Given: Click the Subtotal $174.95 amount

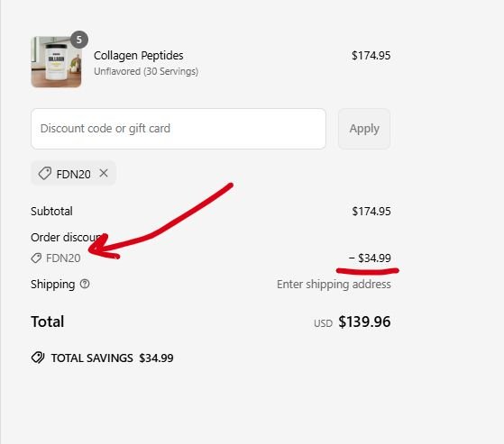Looking at the screenshot, I should coord(371,212).
